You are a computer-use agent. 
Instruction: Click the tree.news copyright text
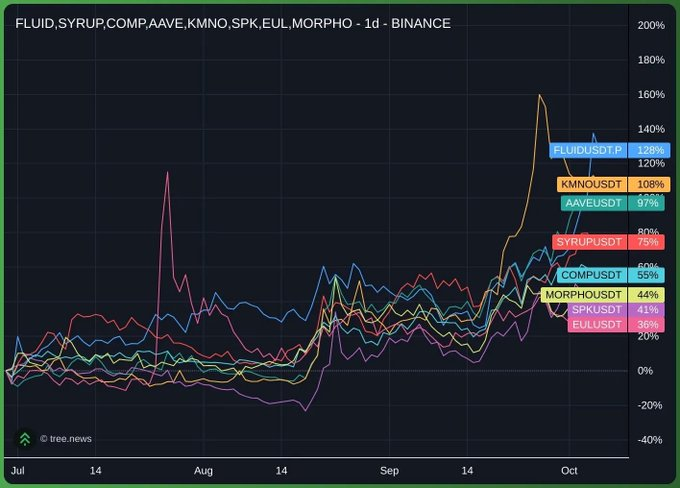pos(66,439)
